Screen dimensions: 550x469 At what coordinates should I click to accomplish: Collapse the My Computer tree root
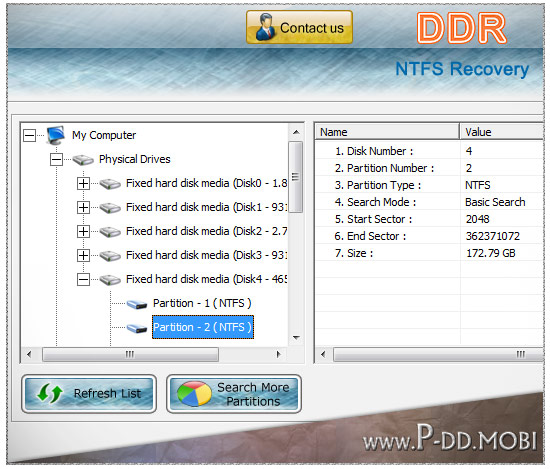[x=29, y=135]
